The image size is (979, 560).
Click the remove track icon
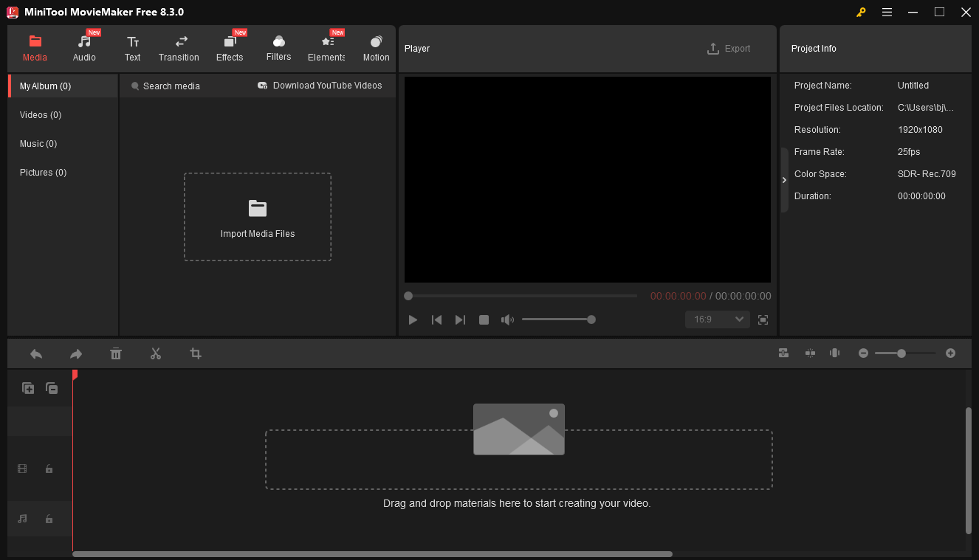[x=52, y=388]
